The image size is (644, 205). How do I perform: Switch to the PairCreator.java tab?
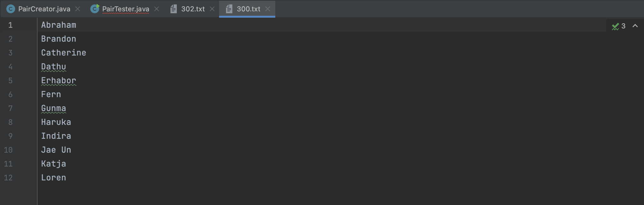click(x=44, y=9)
